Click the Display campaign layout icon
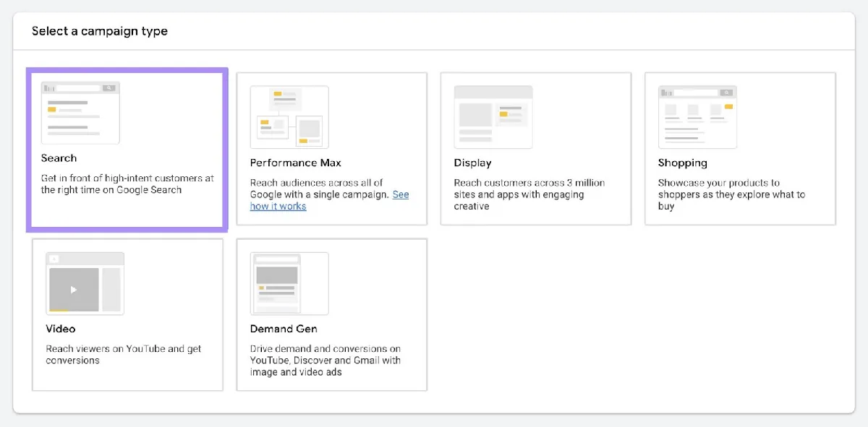 click(x=493, y=117)
